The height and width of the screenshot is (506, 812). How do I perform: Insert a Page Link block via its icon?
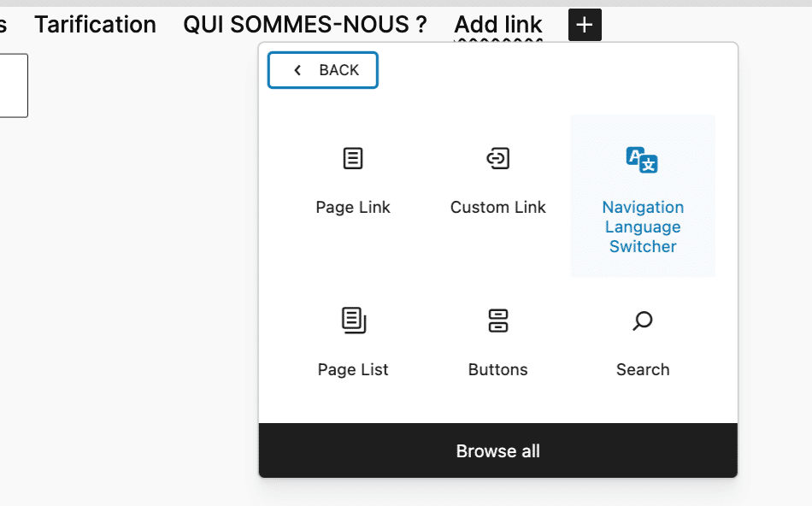[x=353, y=158]
